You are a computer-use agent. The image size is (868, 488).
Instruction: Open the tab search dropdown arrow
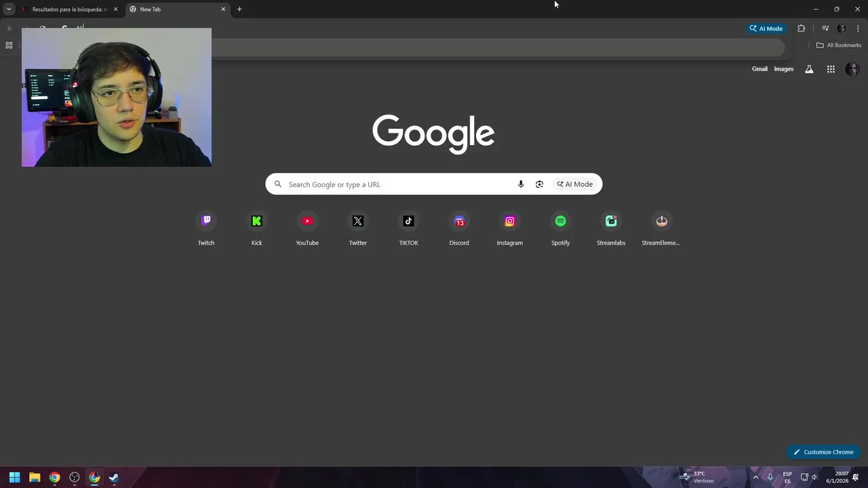(9, 9)
